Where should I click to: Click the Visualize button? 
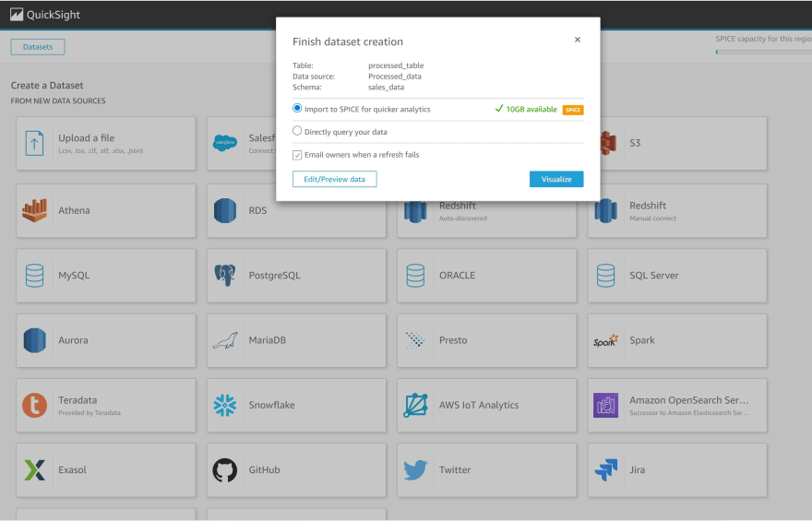(x=556, y=179)
